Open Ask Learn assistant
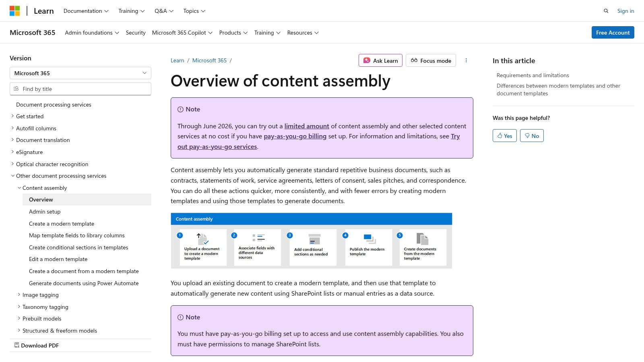 point(380,60)
